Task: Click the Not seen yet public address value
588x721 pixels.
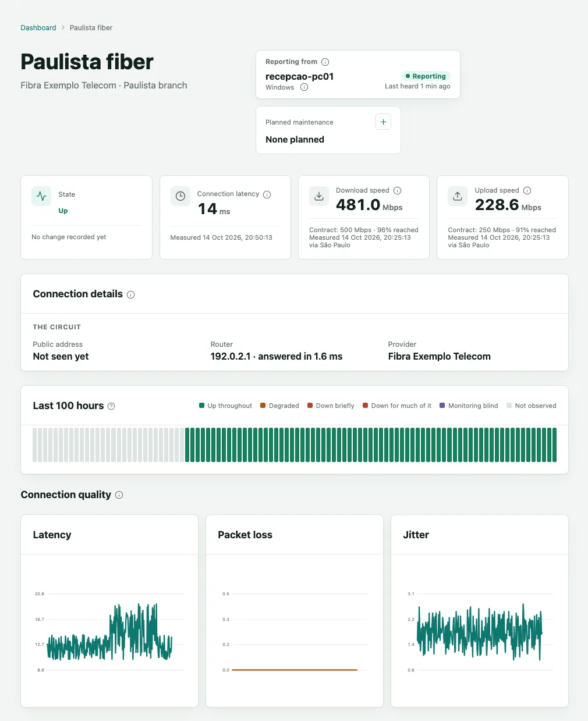Action: click(x=61, y=356)
